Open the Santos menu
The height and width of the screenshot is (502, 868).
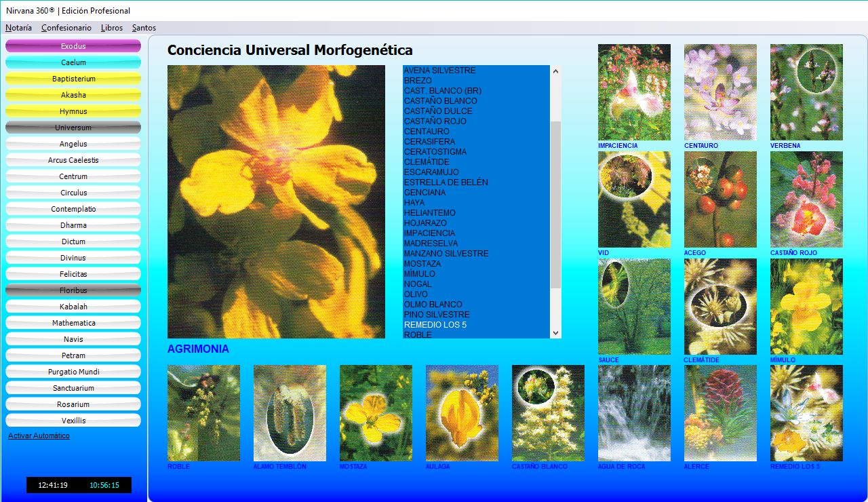pos(144,28)
